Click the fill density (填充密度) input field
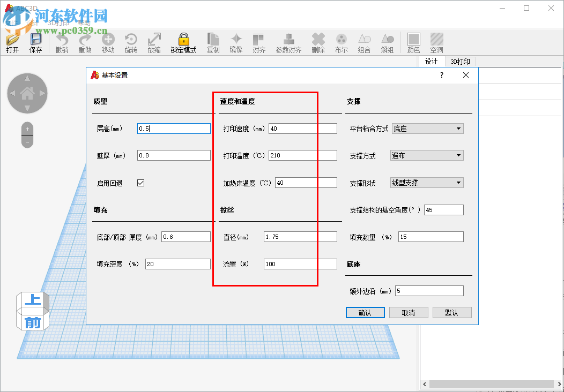564x392 pixels. 178,264
